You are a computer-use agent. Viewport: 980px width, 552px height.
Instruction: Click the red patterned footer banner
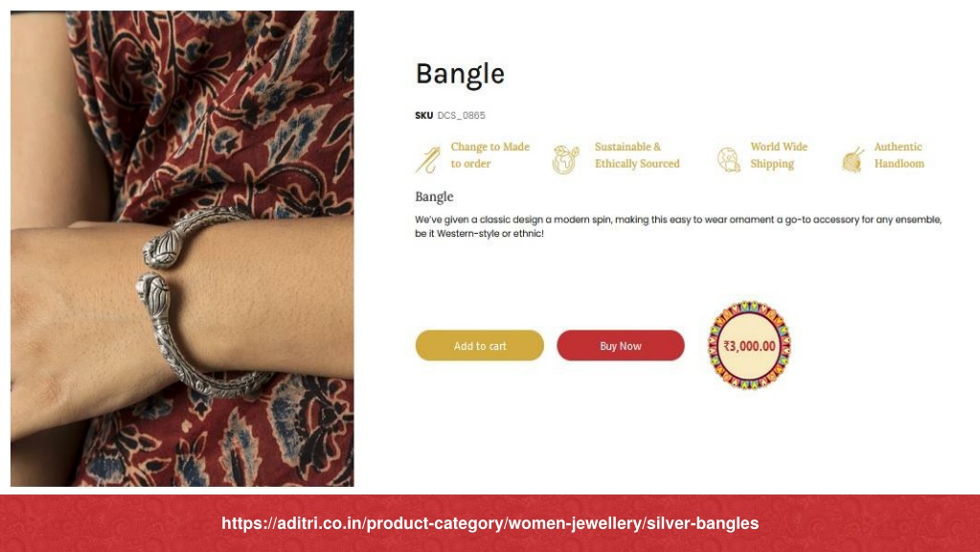[490, 523]
